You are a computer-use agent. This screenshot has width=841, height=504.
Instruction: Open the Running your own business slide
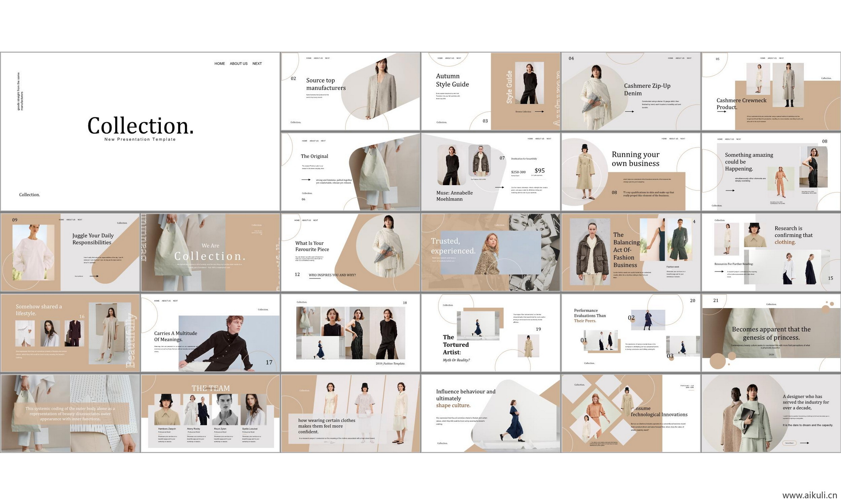click(631, 171)
